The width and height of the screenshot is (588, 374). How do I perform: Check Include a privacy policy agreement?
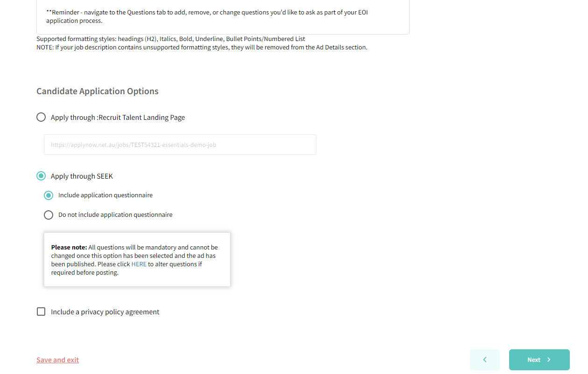(x=41, y=312)
